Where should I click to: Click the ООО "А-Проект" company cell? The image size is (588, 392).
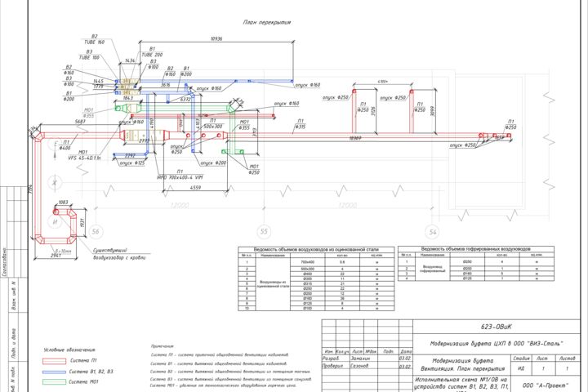[x=546, y=385]
